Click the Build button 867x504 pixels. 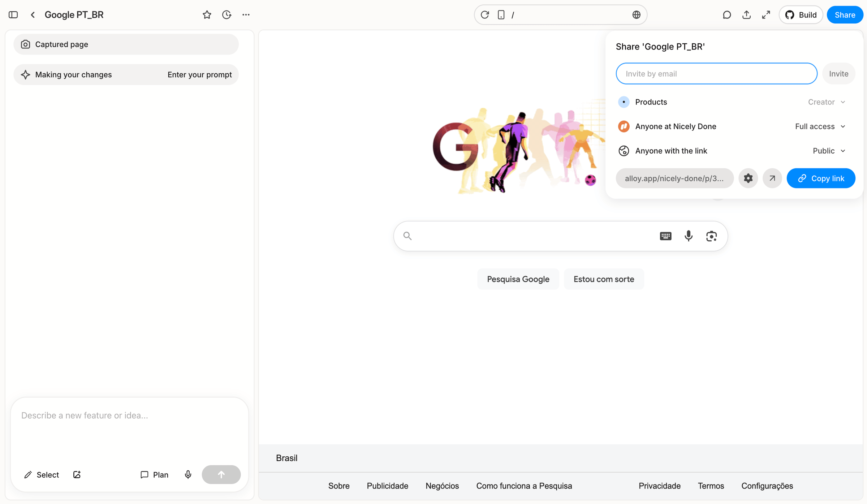coord(801,15)
